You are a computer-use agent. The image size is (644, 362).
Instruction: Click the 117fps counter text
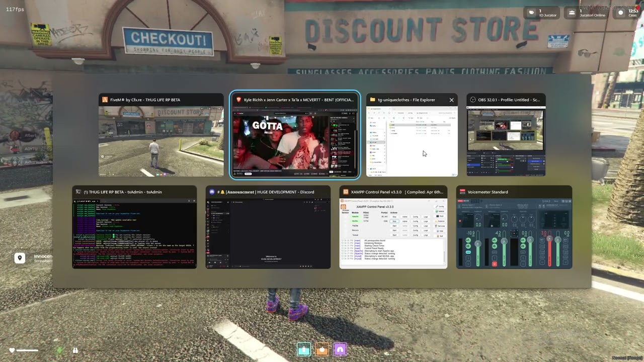[15, 9]
